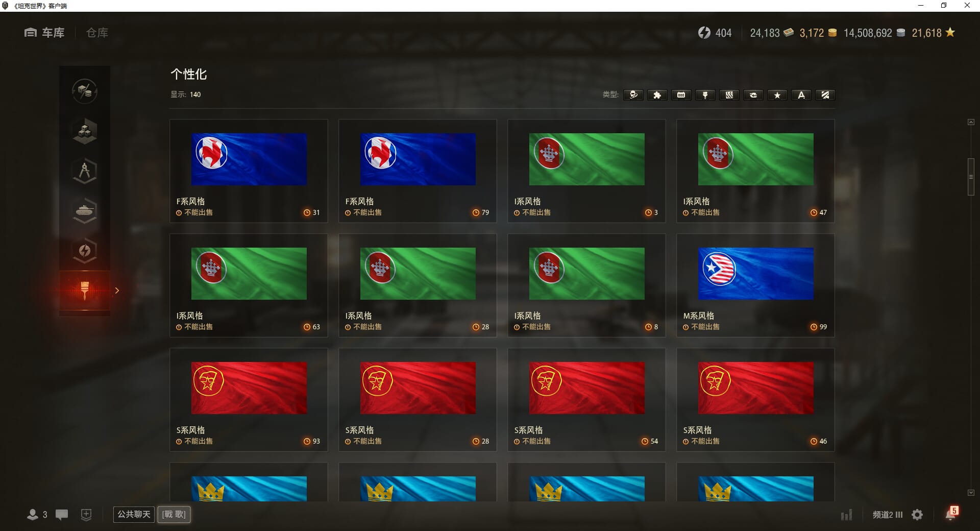Open the lightning bolt reserves sidebar section
The image size is (980, 531).
(x=85, y=251)
